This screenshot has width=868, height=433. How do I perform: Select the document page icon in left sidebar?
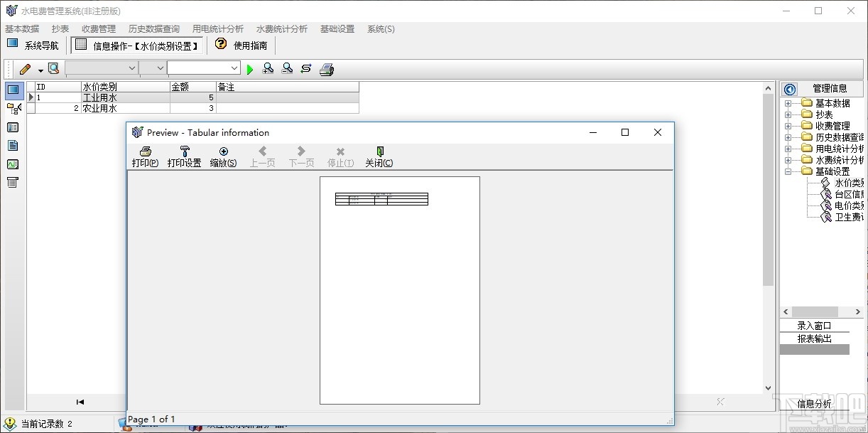click(13, 146)
